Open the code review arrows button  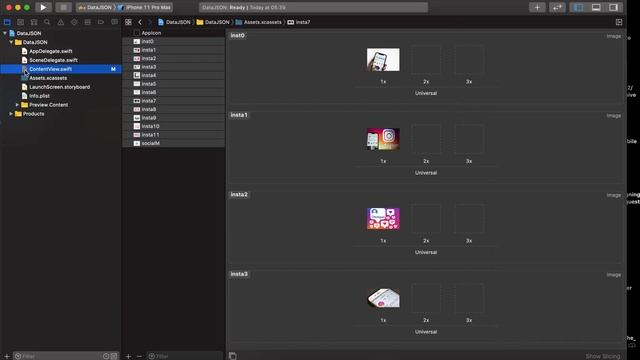[x=557, y=7]
